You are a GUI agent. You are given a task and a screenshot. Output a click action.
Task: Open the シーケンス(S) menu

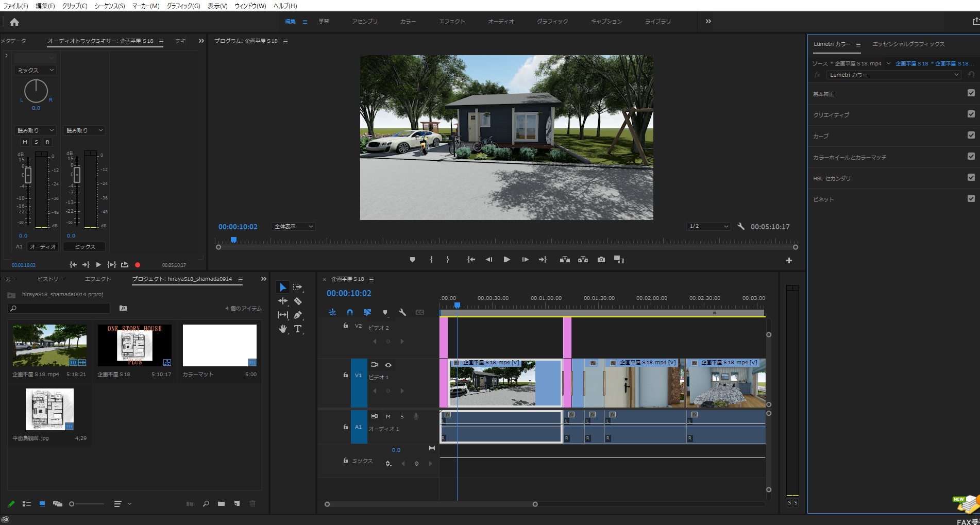[x=109, y=6]
